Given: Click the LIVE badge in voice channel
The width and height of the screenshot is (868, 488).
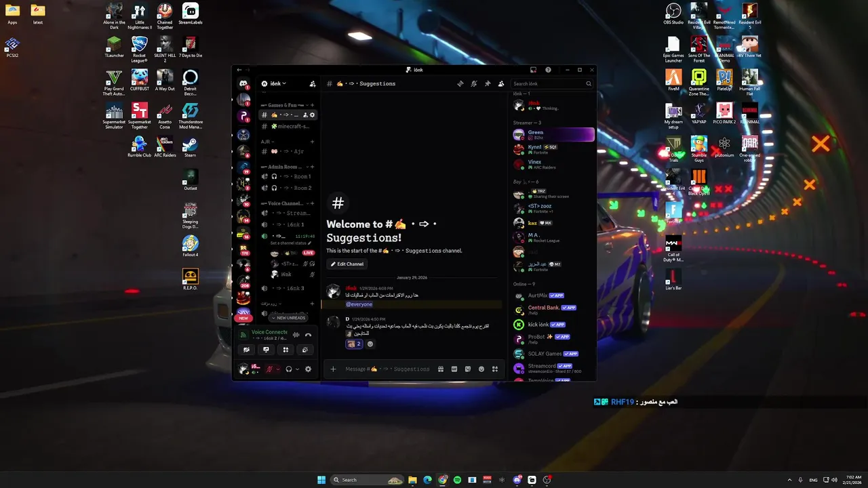Looking at the screenshot, I should click(x=308, y=253).
